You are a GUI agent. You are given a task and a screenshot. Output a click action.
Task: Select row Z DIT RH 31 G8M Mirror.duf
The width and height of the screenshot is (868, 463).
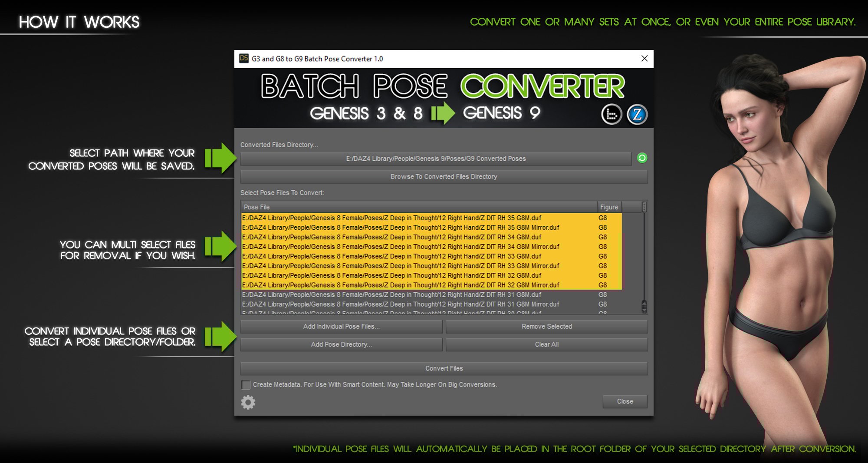click(x=431, y=304)
